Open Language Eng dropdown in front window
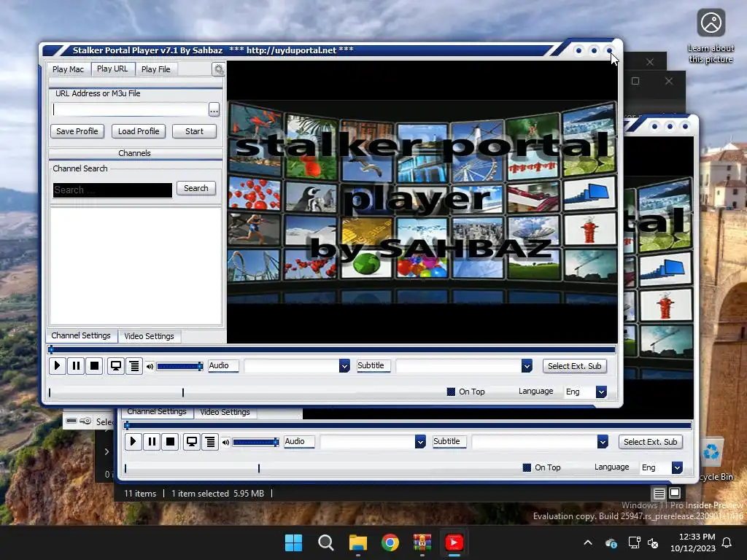Screen dimensions: 747x560 [x=601, y=392]
